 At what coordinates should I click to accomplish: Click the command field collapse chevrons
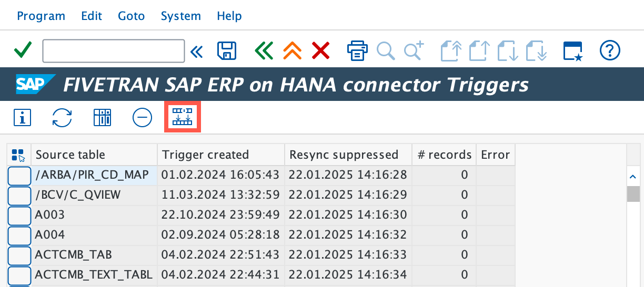tap(196, 51)
